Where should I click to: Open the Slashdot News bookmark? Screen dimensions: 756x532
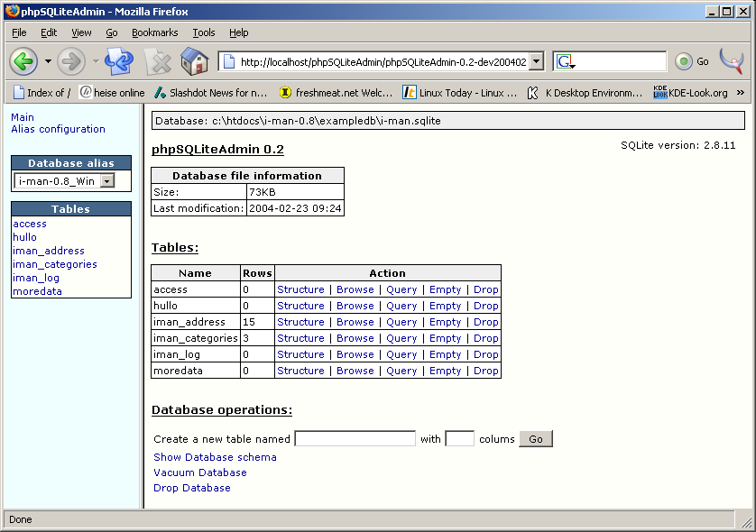[x=211, y=93]
